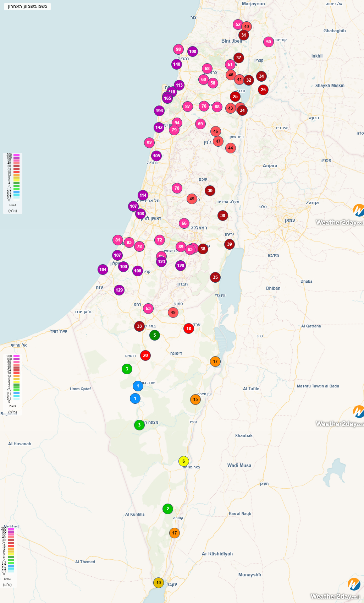Click the 43 rainfall marker
The height and width of the screenshot is (603, 364).
(x=231, y=108)
